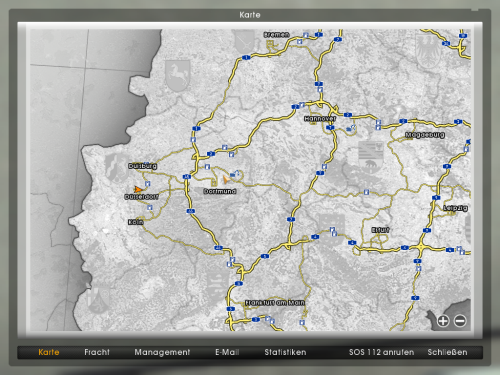Open the E-Mail tab

tap(227, 352)
